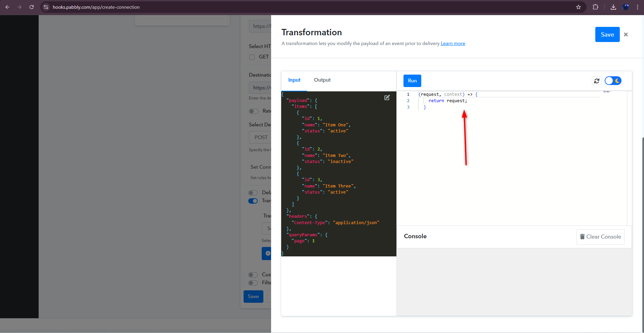
Task: Open site information icon in the address bar
Action: 46,7
